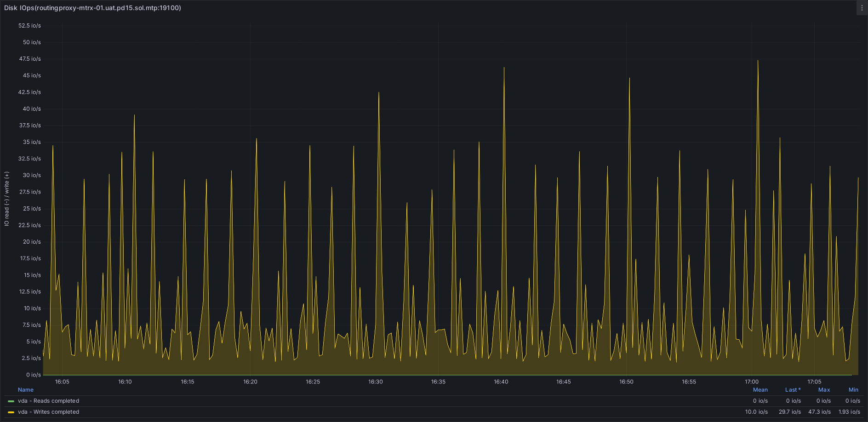Click the 16:05 time axis label
Screen dimensions: 868x422
(62, 382)
